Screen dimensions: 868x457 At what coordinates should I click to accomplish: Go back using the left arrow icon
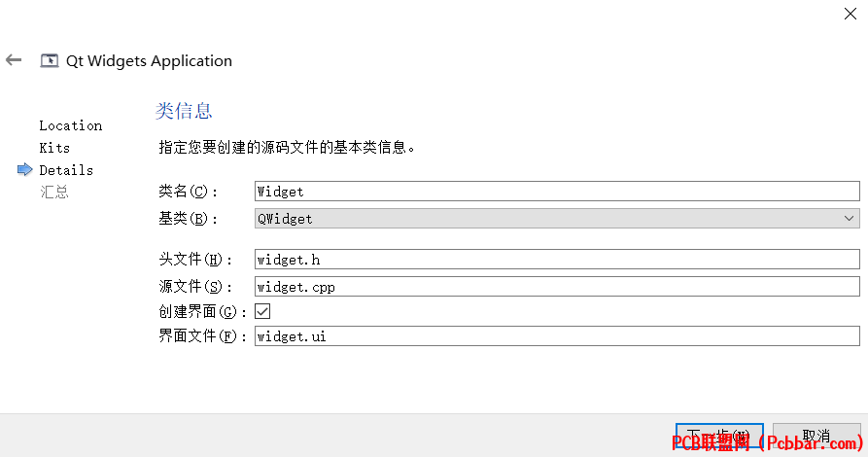click(14, 60)
